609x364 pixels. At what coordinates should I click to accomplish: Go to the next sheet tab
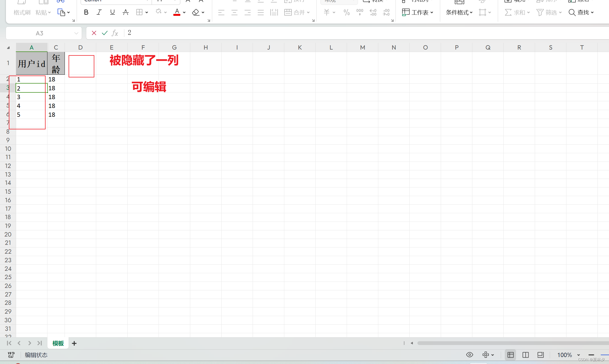[x=29, y=343]
